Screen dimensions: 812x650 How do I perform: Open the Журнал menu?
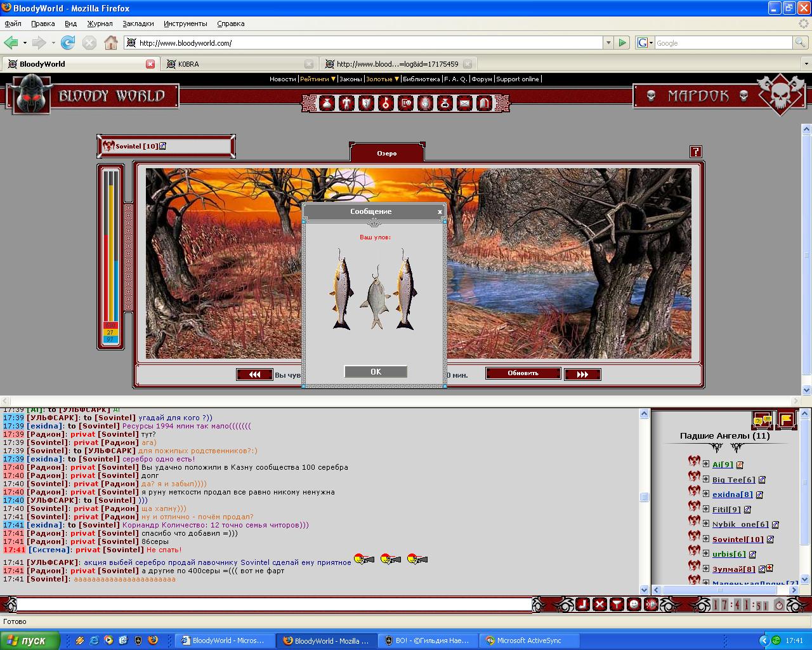point(100,23)
